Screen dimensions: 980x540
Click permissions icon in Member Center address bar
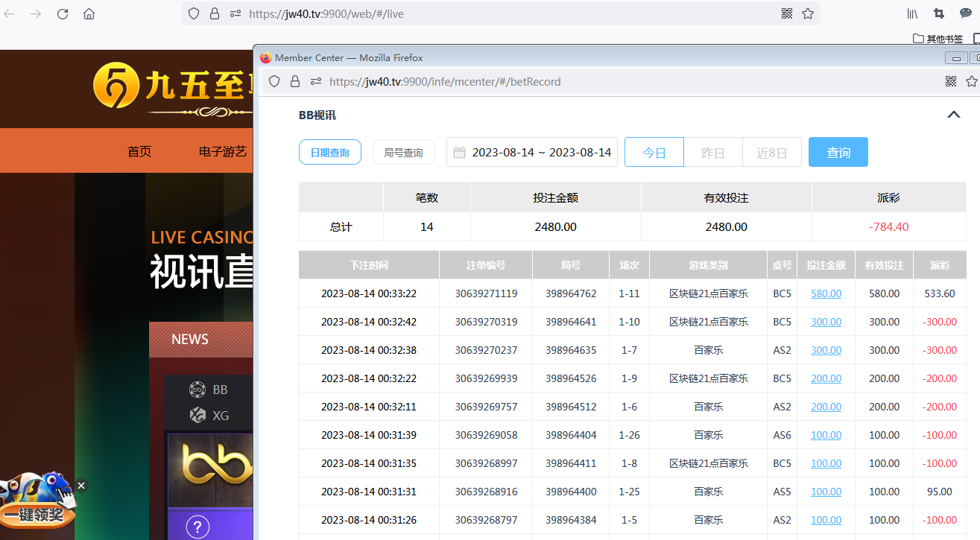click(x=316, y=81)
